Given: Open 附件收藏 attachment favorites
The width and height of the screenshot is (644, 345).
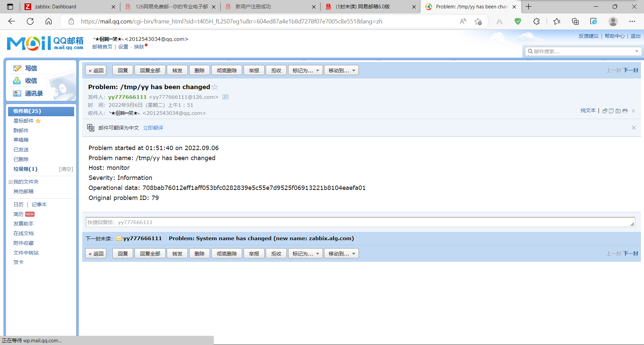Looking at the screenshot, I should click(23, 243).
